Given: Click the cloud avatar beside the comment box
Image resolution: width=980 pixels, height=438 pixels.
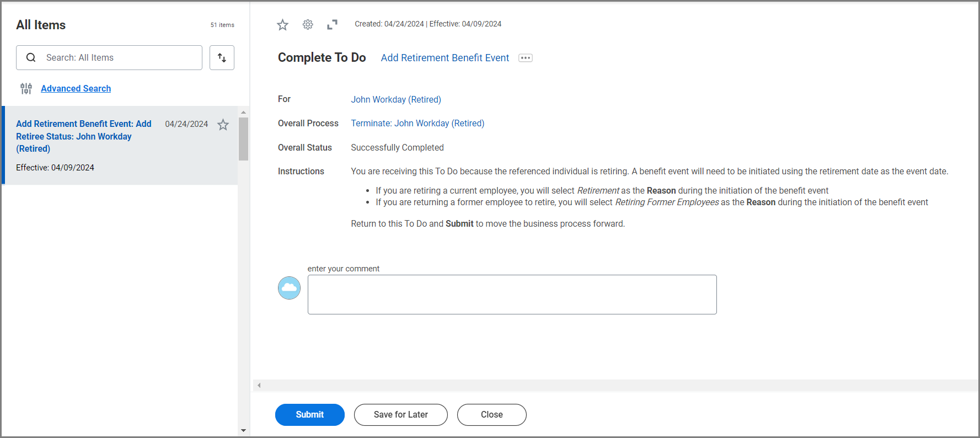Looking at the screenshot, I should click(x=289, y=288).
